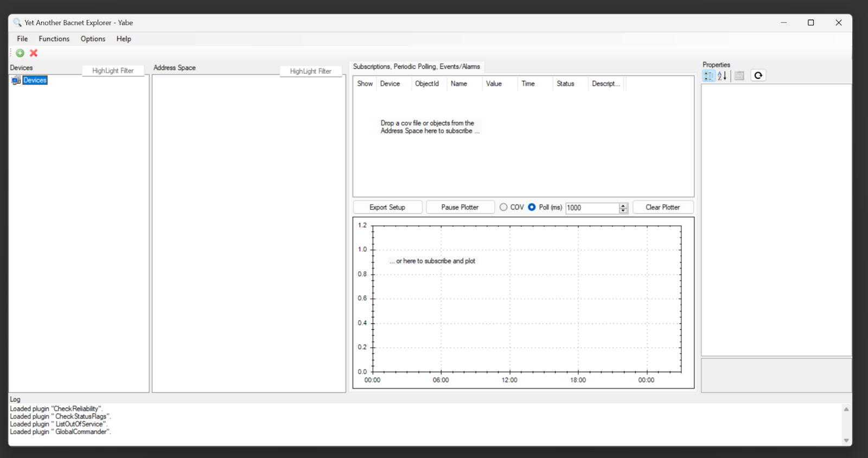868x458 pixels.
Task: Open the Functions menu
Action: (54, 39)
